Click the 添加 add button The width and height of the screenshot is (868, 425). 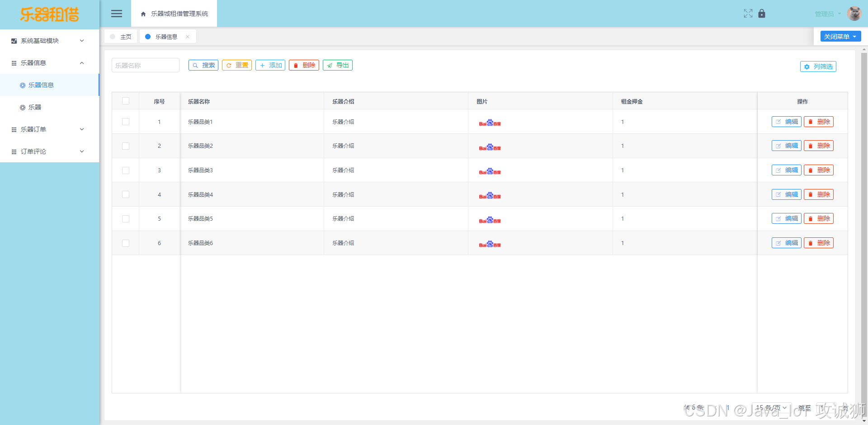(x=270, y=65)
